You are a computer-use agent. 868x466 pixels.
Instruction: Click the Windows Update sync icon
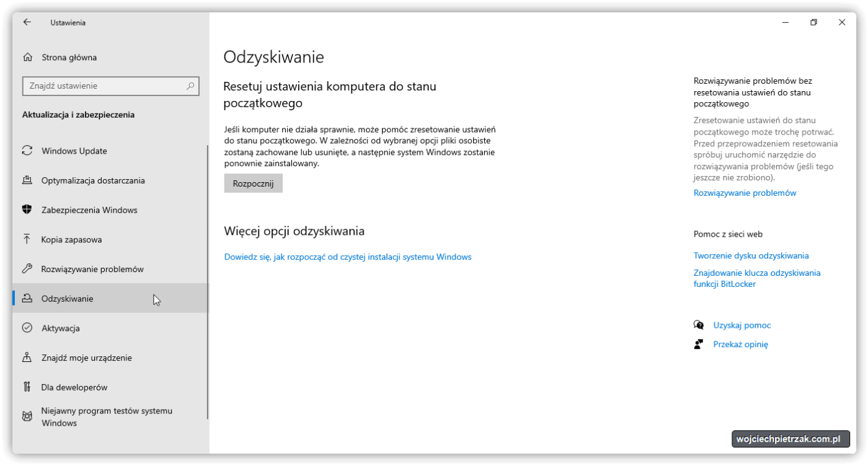pyautogui.click(x=27, y=151)
